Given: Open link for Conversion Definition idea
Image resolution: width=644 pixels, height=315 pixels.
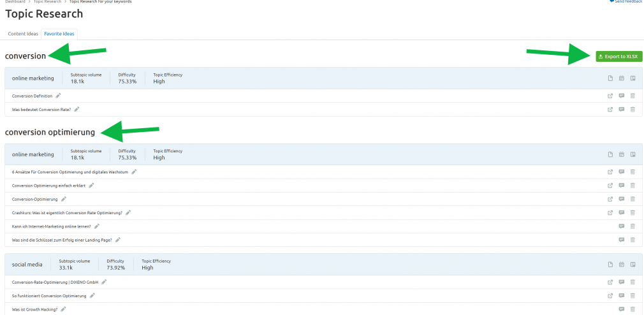Looking at the screenshot, I should click(x=610, y=96).
